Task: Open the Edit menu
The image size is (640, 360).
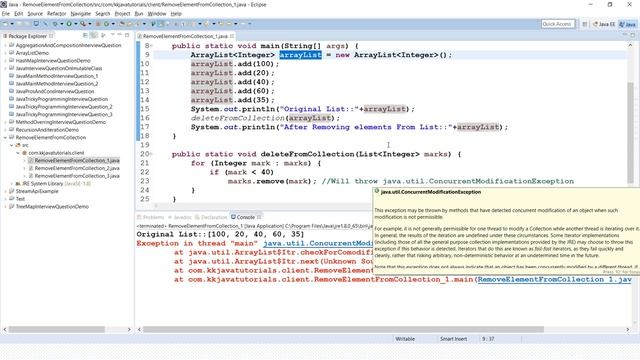Action: [19, 13]
